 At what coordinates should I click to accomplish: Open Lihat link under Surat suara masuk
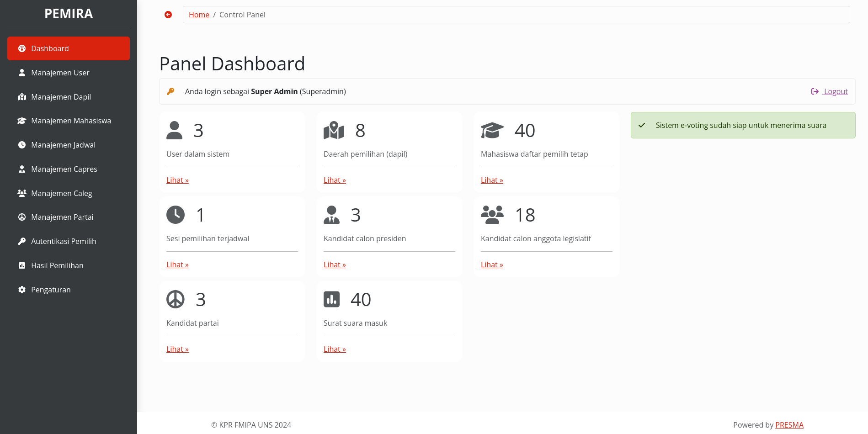tap(335, 349)
